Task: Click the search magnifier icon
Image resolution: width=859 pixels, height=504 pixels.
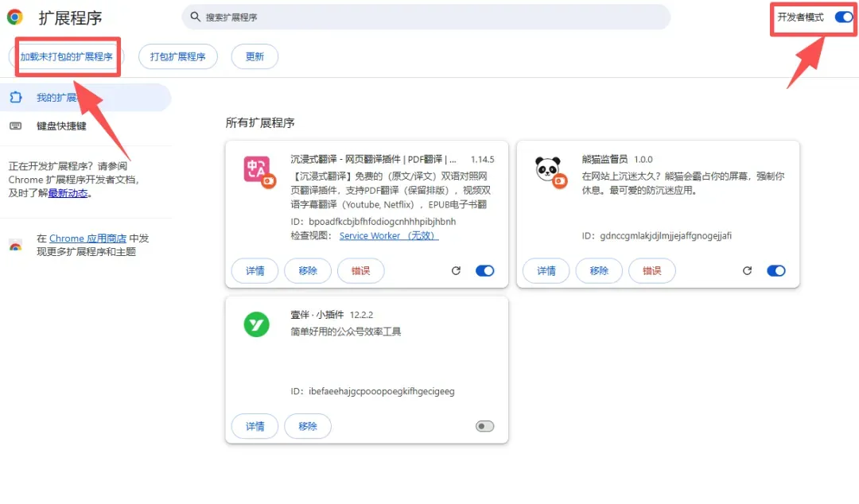Action: (195, 17)
